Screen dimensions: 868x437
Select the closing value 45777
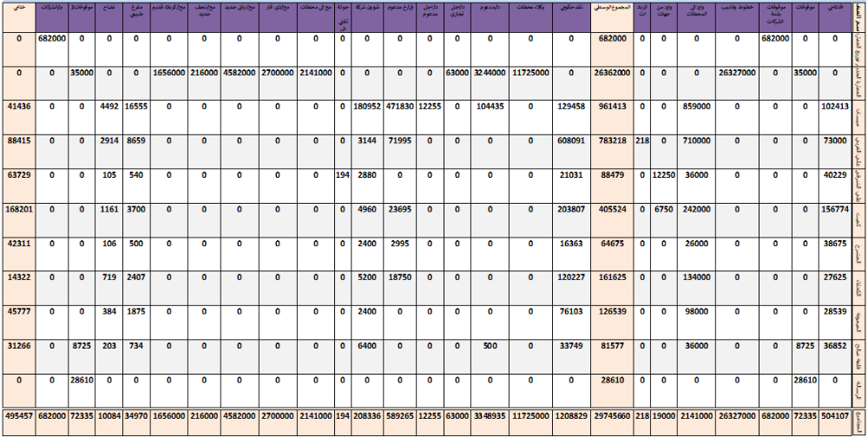click(x=19, y=322)
